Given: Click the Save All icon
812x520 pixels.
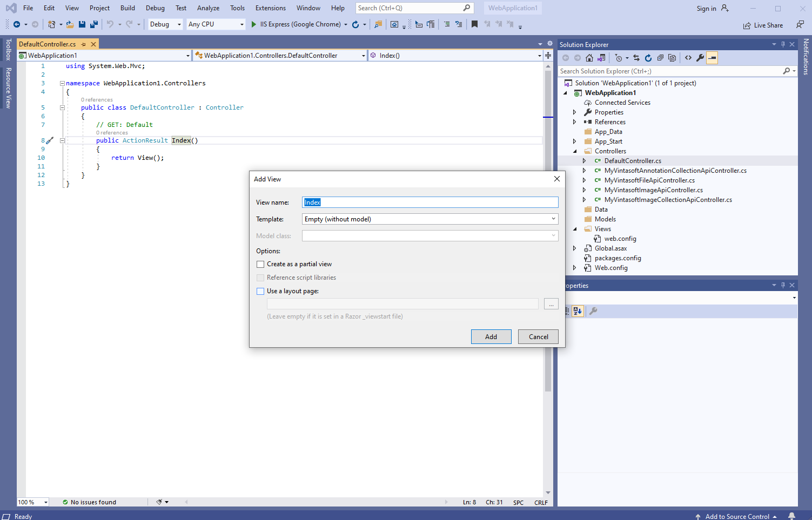Looking at the screenshot, I should (x=94, y=24).
